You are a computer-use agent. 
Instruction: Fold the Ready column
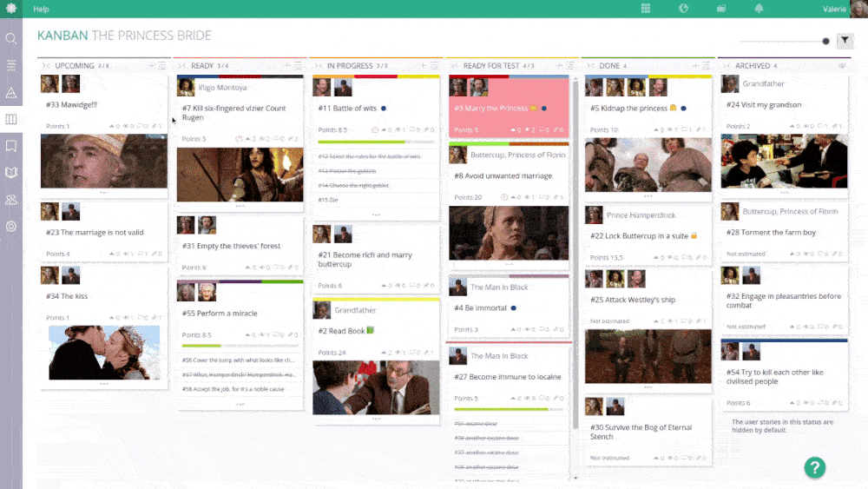point(182,65)
